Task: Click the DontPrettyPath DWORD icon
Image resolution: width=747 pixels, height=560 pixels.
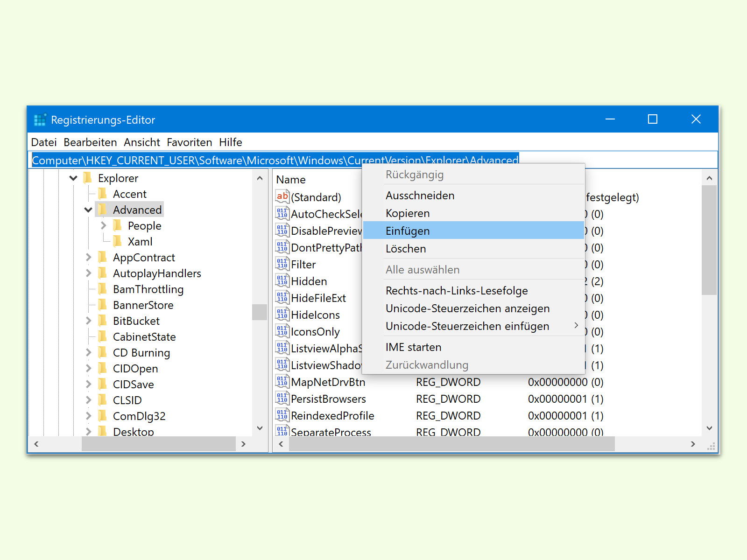Action: 282,247
